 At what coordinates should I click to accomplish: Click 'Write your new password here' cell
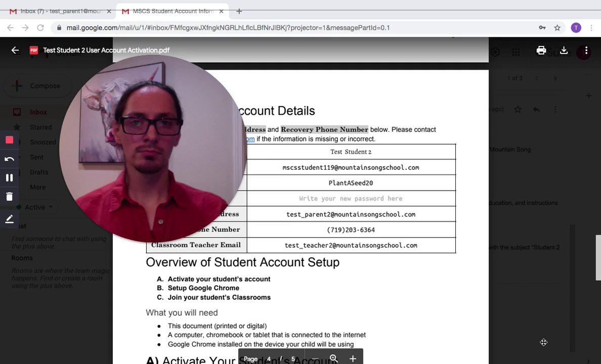351,199
